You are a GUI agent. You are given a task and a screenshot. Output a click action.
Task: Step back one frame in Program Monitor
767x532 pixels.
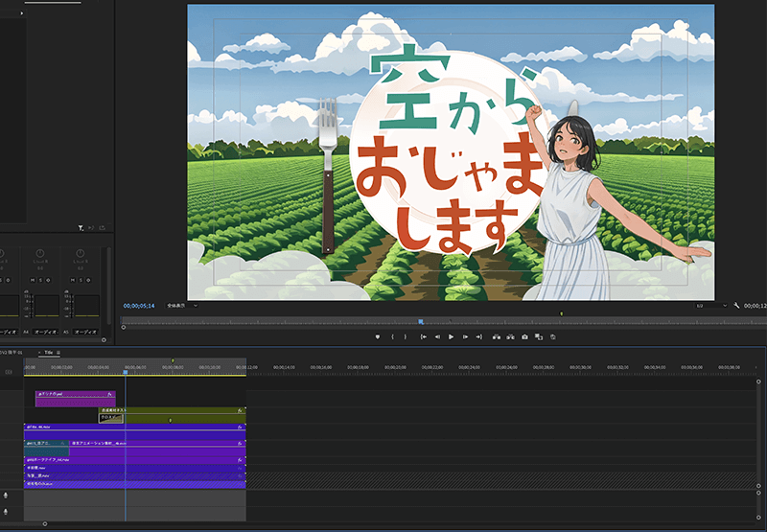(437, 337)
